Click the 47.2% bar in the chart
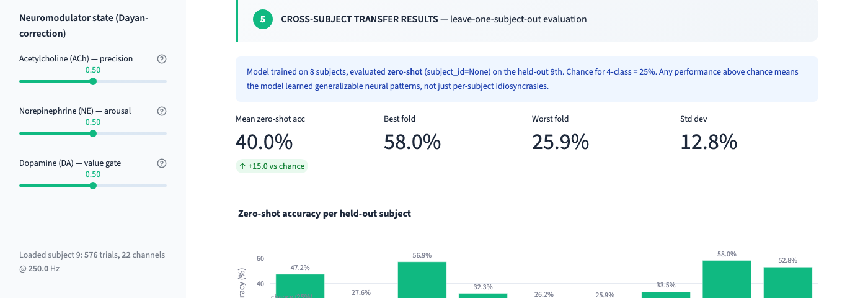868x298 pixels. point(300,286)
